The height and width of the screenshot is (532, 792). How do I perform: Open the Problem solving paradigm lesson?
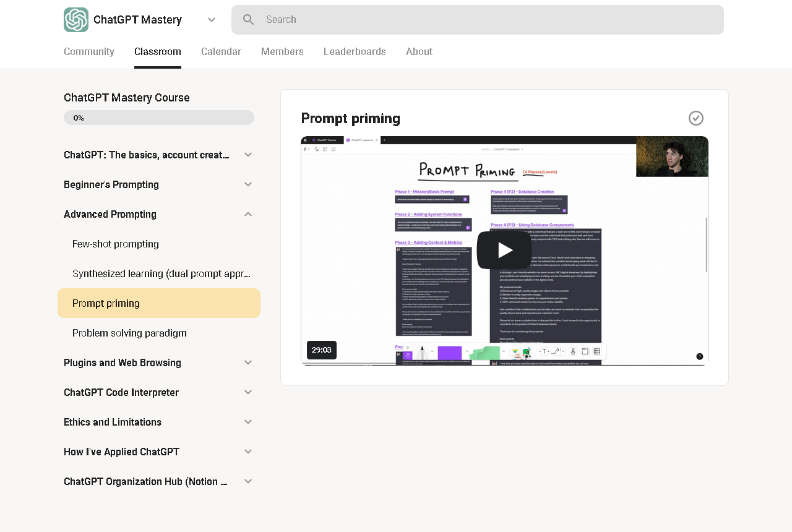[159, 333]
